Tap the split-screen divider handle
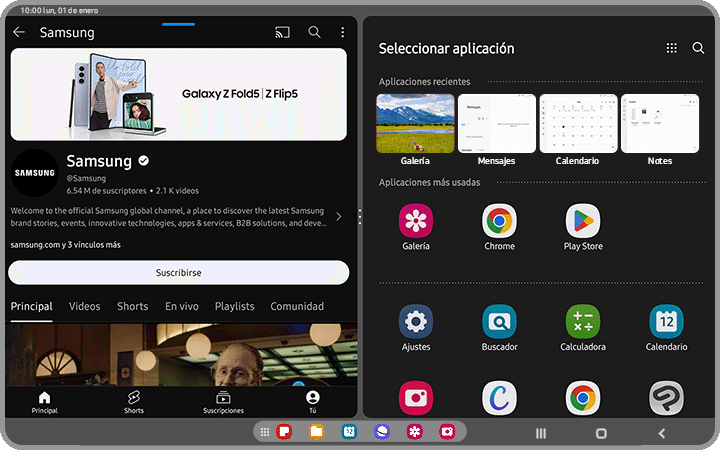 click(359, 216)
